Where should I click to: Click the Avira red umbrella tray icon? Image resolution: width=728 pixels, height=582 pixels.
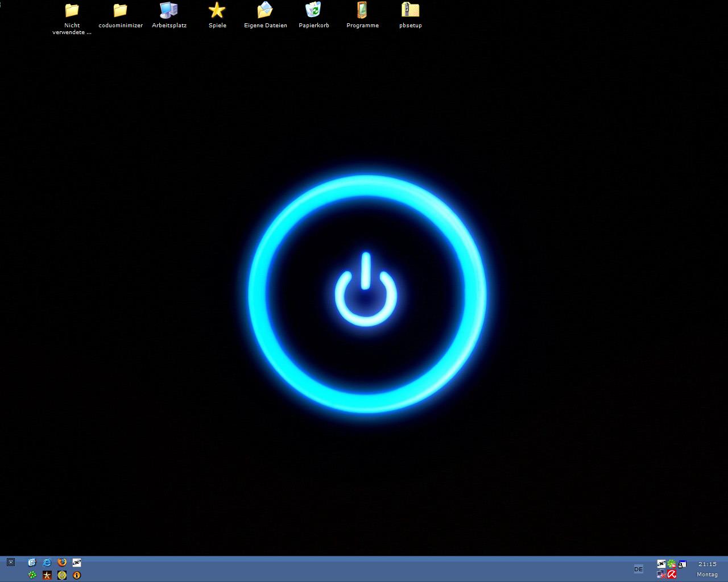(672, 575)
